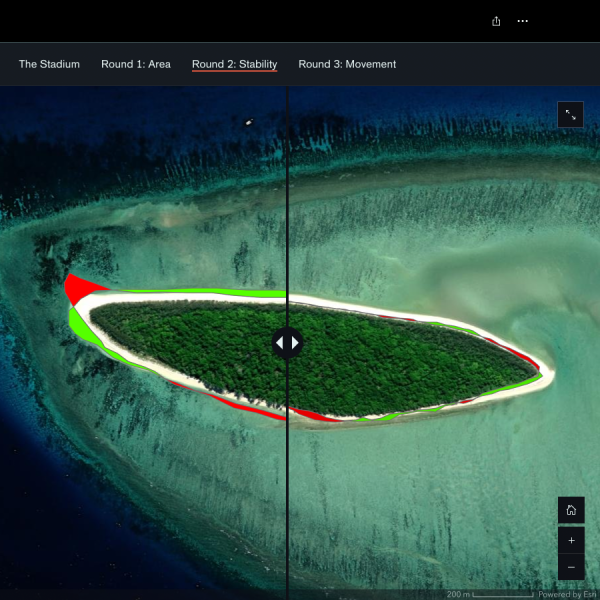Open the three-dot more options menu
This screenshot has width=600, height=600.
[522, 21]
